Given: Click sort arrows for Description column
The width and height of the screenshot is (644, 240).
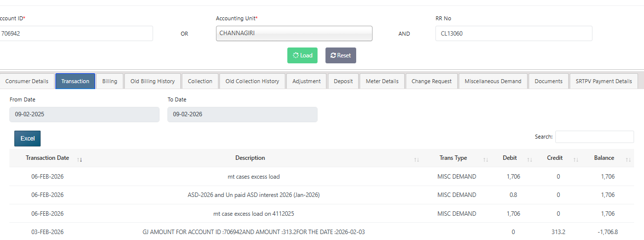Looking at the screenshot, I should pyautogui.click(x=417, y=159).
